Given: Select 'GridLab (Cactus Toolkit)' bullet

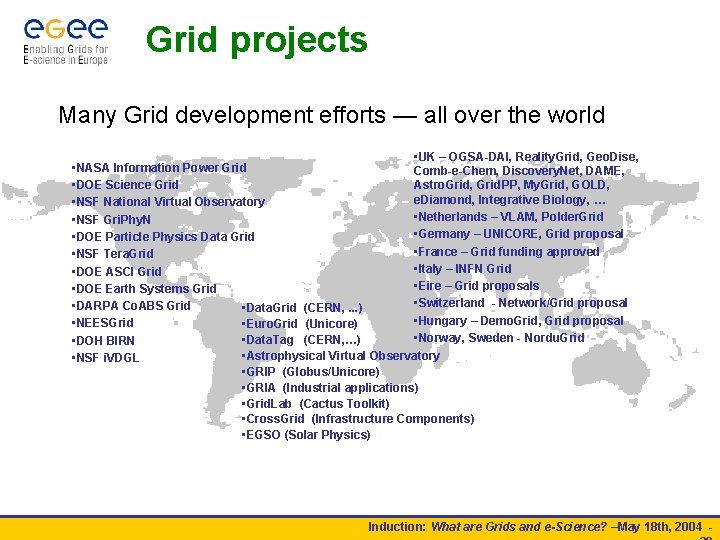Looking at the screenshot, I should point(315,404).
